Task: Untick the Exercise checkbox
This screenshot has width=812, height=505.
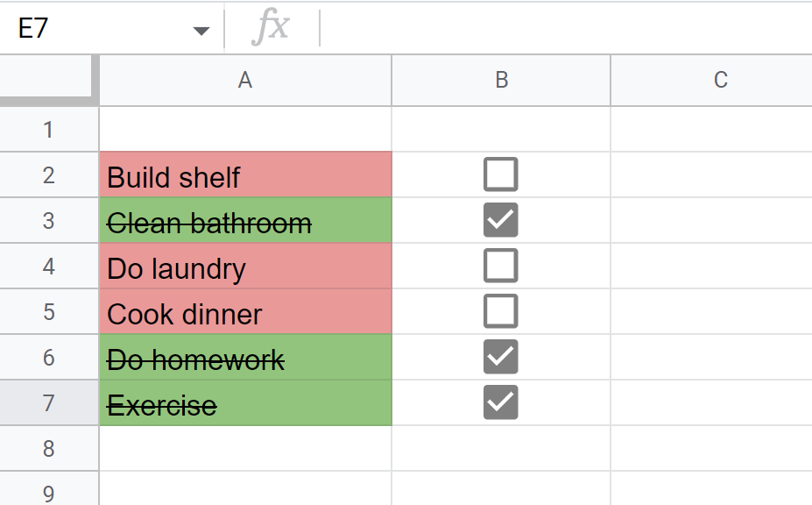Action: pos(500,402)
